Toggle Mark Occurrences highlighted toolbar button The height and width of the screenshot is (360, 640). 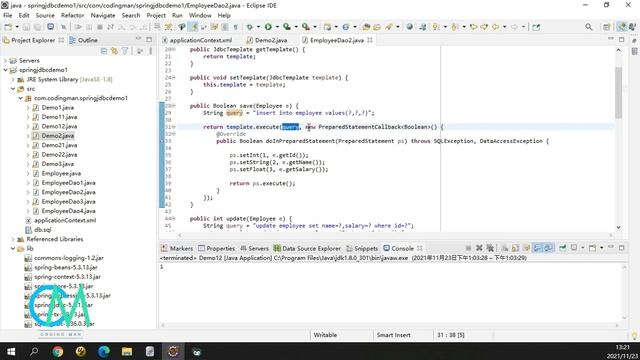pos(194,27)
